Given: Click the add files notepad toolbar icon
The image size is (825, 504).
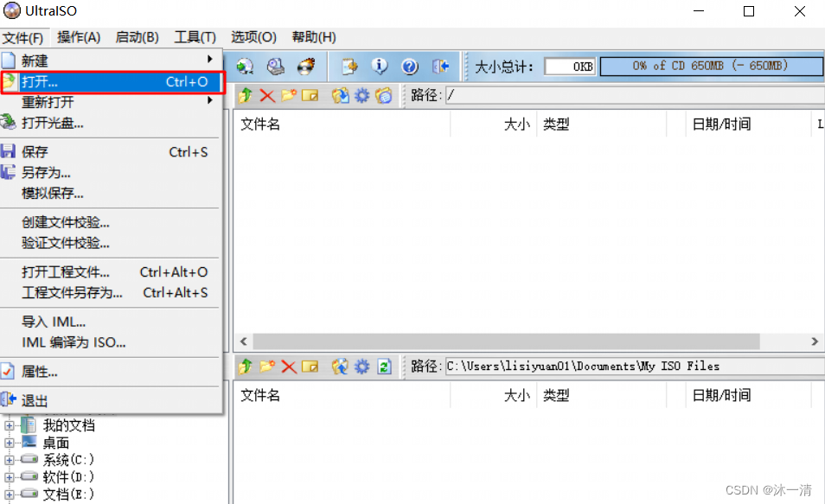Looking at the screenshot, I should 349,67.
